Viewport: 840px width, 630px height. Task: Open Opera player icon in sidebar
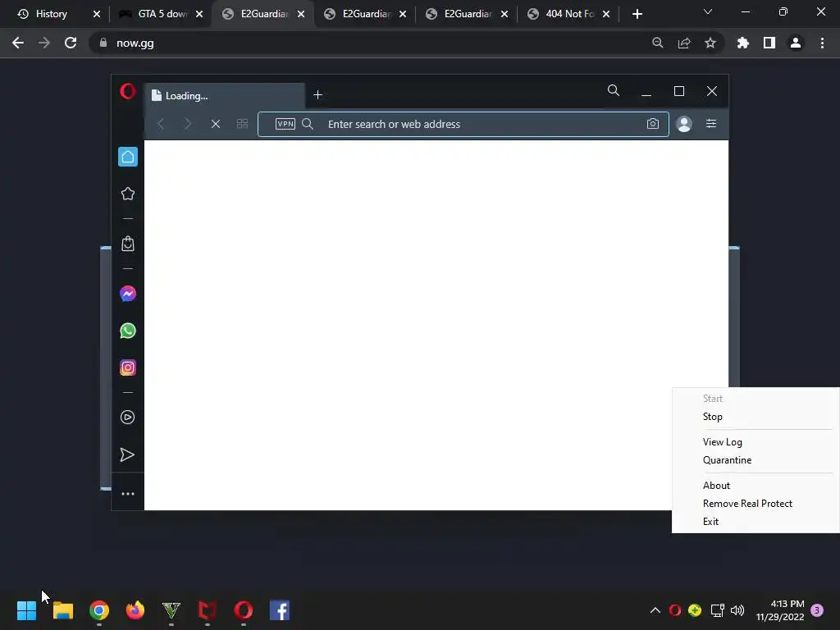(127, 418)
